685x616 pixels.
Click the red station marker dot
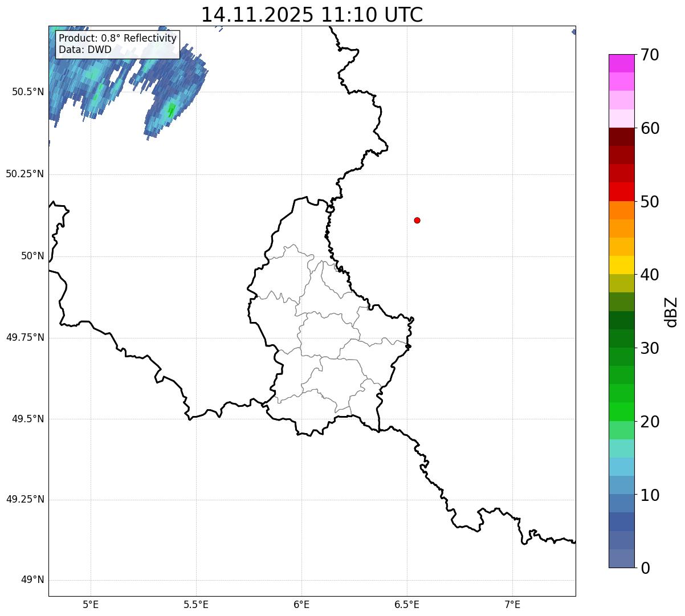(x=417, y=220)
